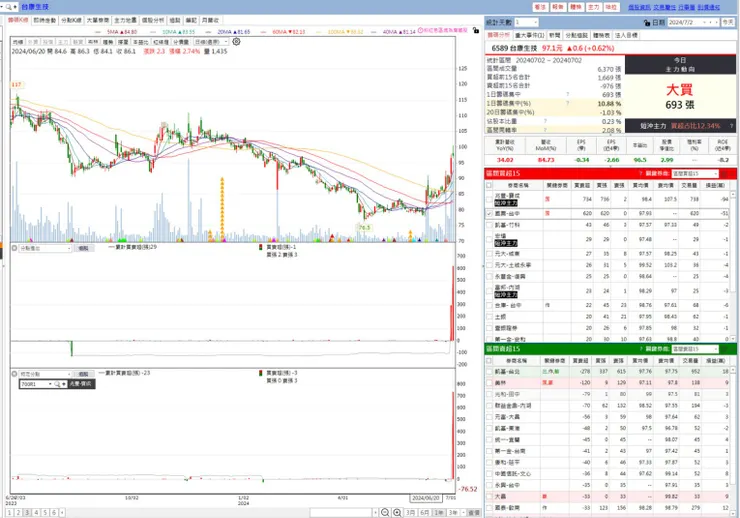Switch to the 新聞 tab in the right panel
This screenshot has width=740, height=518.
coord(555,35)
